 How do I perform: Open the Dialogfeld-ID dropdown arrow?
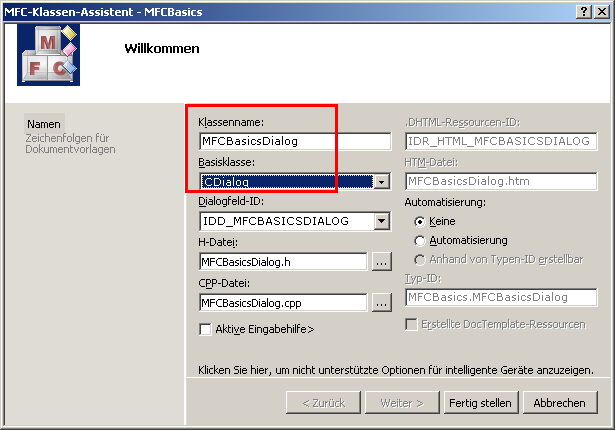click(381, 221)
